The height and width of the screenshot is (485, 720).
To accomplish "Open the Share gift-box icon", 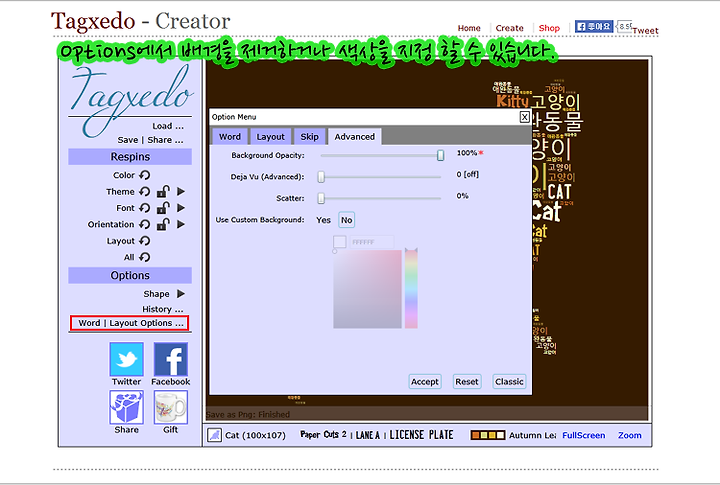I will (126, 407).
